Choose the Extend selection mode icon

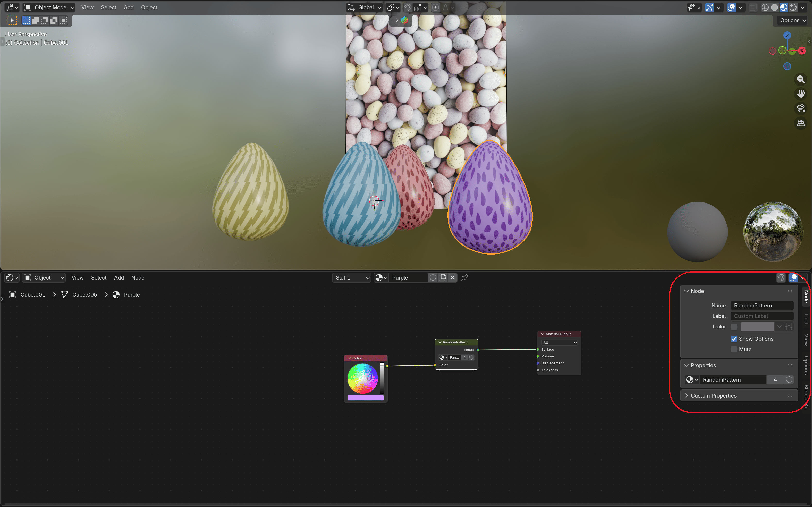[35, 20]
